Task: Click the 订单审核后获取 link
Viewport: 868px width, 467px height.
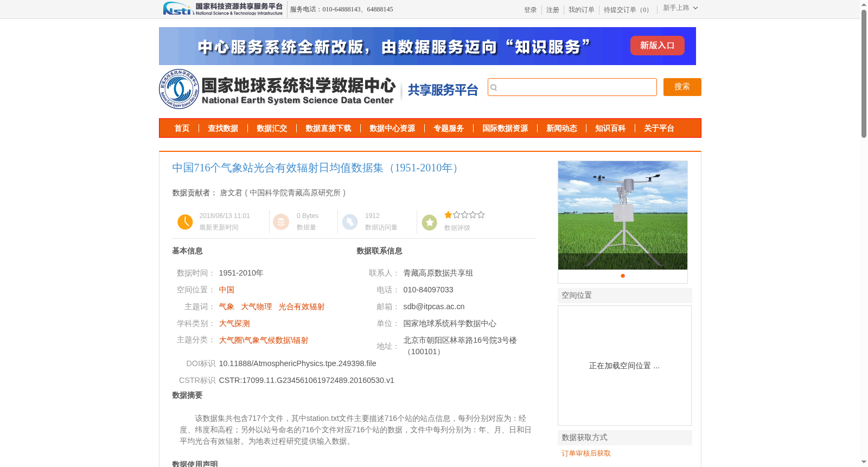Action: [x=586, y=453]
